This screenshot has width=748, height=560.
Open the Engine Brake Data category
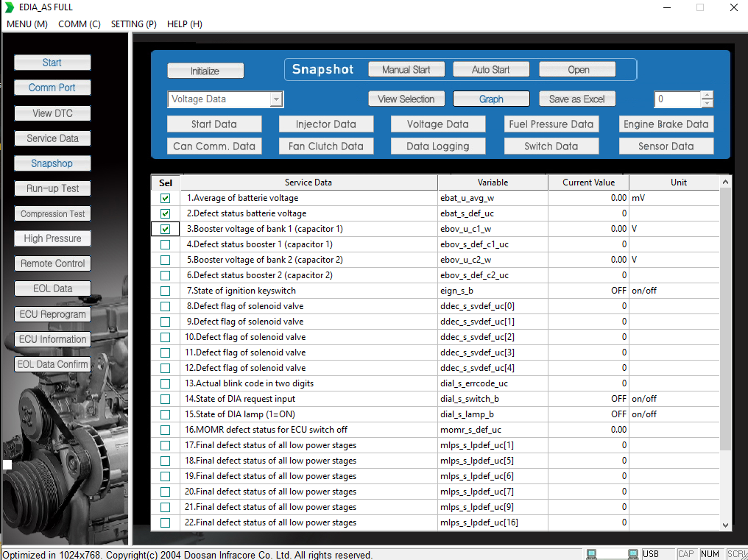[666, 124]
